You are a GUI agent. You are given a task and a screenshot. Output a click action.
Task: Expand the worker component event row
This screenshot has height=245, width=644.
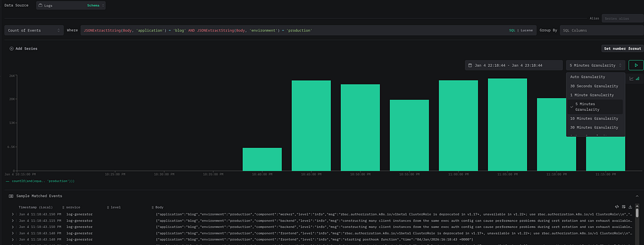13,215
